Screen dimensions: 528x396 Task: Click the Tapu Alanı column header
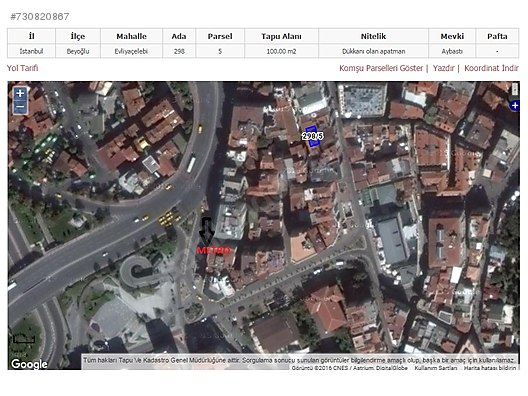[282, 36]
